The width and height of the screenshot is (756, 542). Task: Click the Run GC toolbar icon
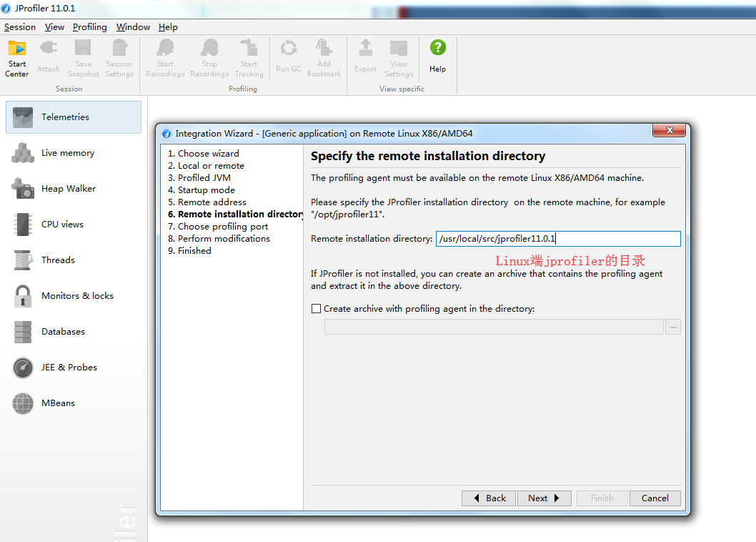pos(288,57)
